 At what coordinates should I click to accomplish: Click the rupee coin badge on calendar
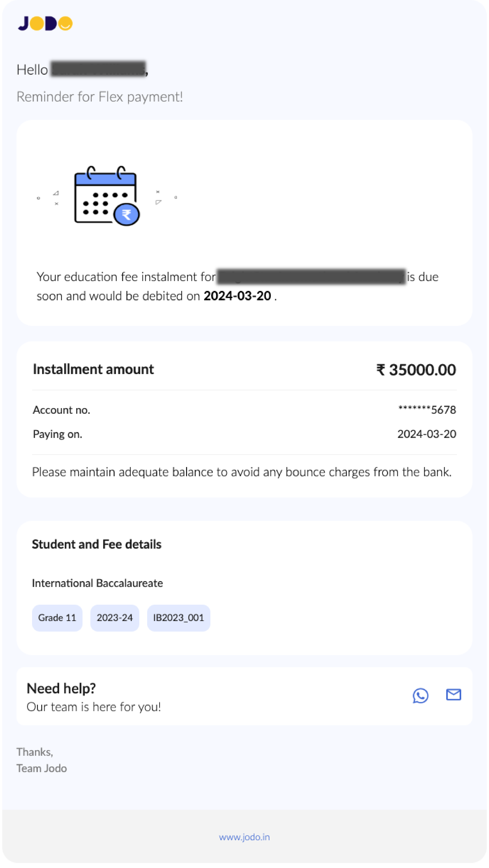tap(127, 214)
